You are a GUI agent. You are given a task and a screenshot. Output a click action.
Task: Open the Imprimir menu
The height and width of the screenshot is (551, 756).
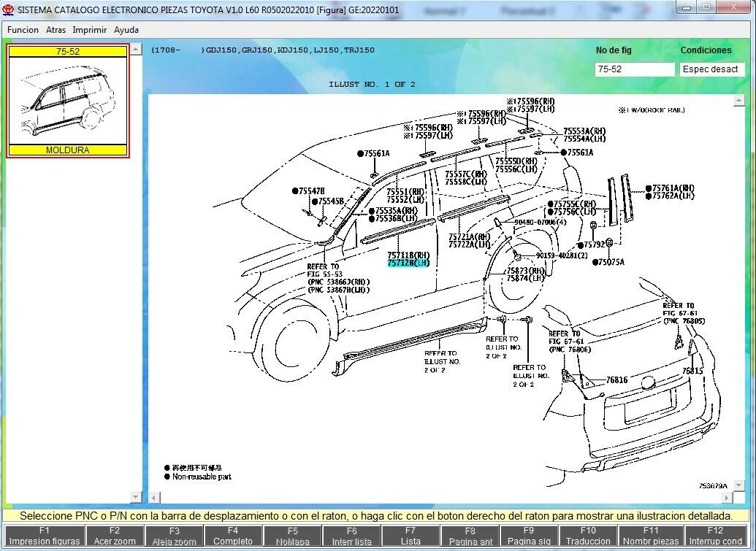[90, 30]
